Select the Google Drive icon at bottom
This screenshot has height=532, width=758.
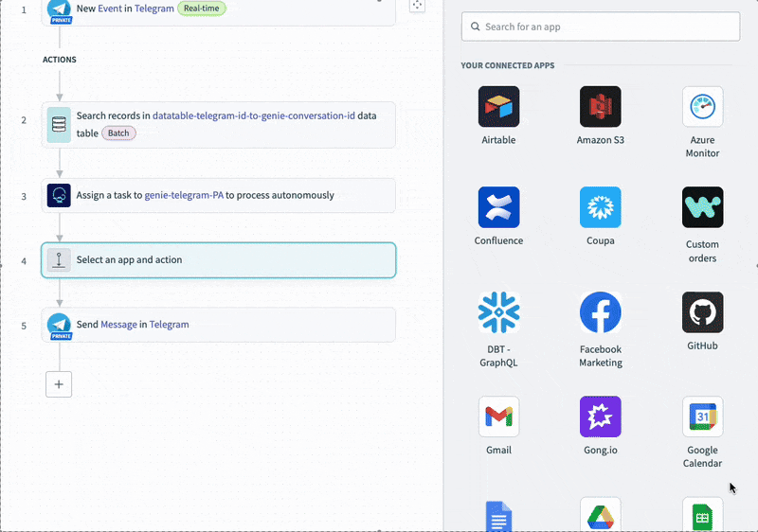pos(601,515)
